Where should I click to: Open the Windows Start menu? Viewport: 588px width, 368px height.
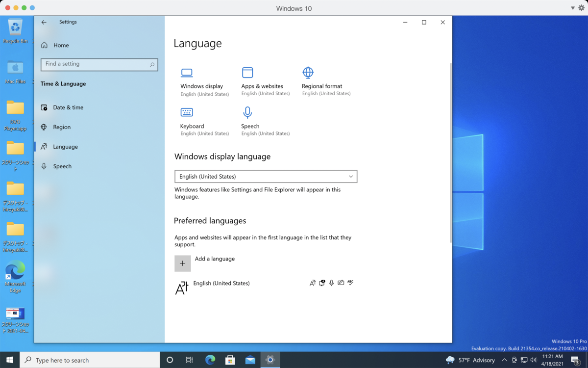10,360
